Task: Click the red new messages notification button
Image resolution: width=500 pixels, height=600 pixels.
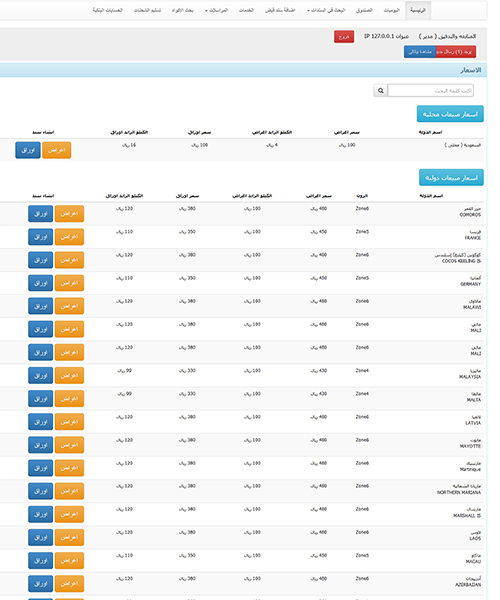Action: pos(456,52)
